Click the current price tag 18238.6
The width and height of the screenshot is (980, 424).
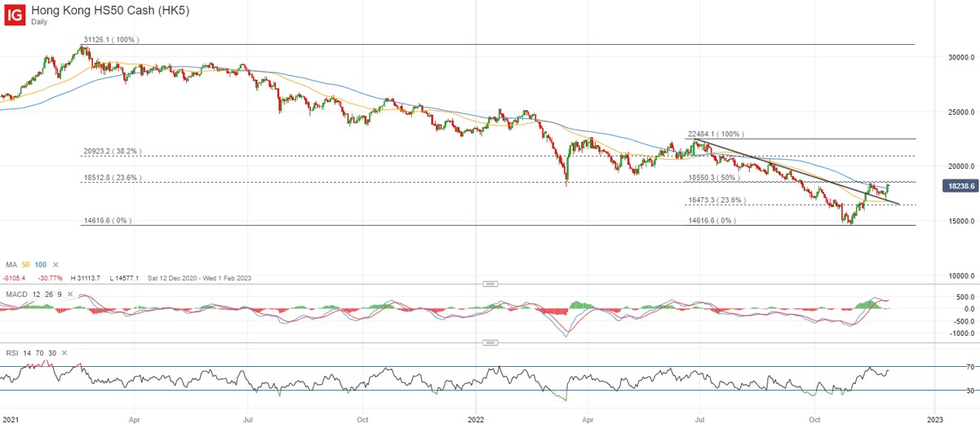click(960, 186)
